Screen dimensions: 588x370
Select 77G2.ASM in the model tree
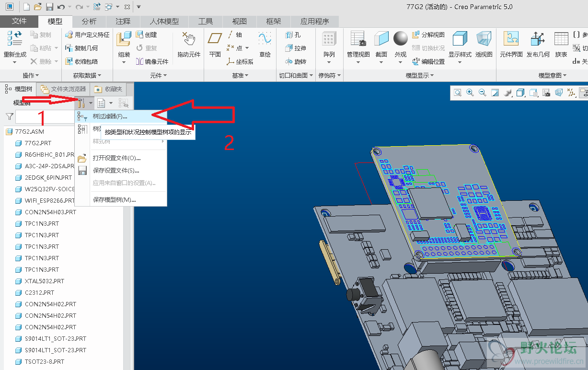[x=29, y=131]
